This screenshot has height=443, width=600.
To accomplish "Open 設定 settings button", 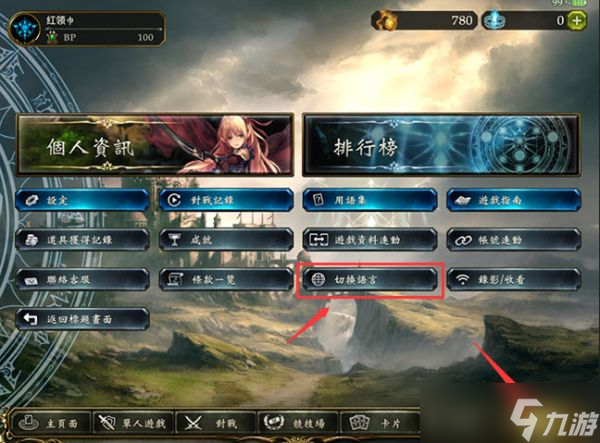I will click(x=82, y=200).
